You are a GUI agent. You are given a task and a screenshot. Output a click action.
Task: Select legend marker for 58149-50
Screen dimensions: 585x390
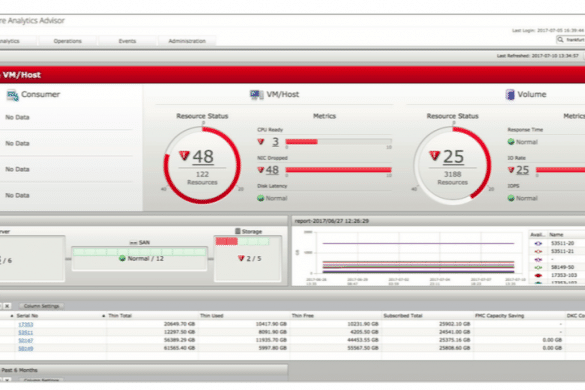click(538, 267)
